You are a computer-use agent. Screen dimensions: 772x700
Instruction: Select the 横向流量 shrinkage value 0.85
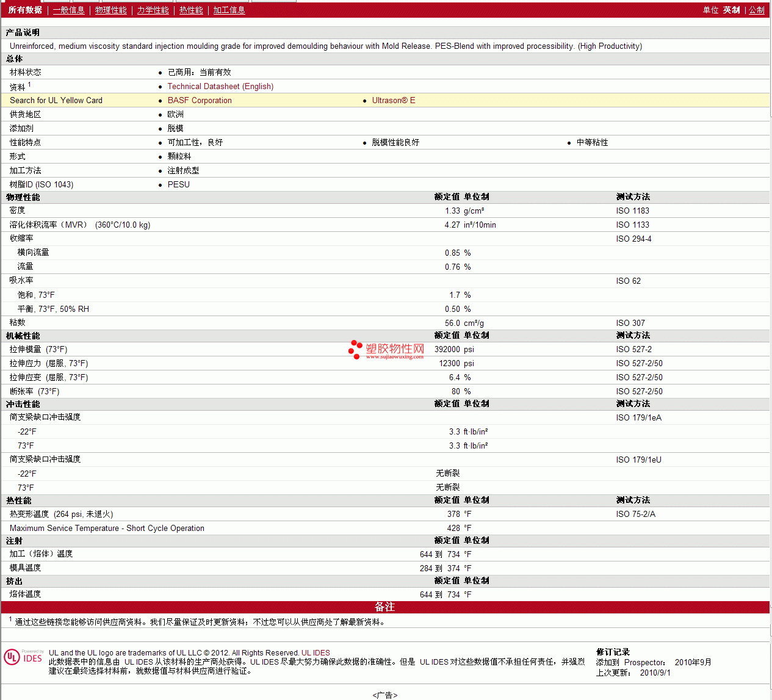point(452,253)
